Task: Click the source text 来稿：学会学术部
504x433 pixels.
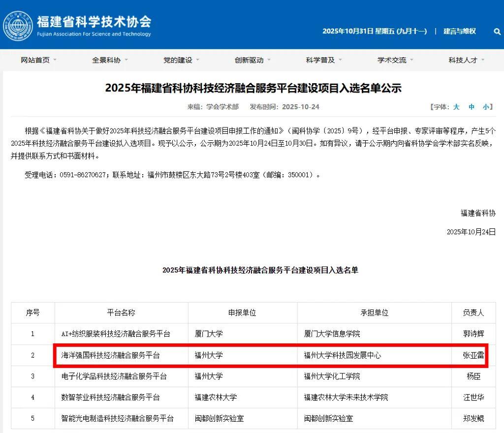Action: [213, 107]
